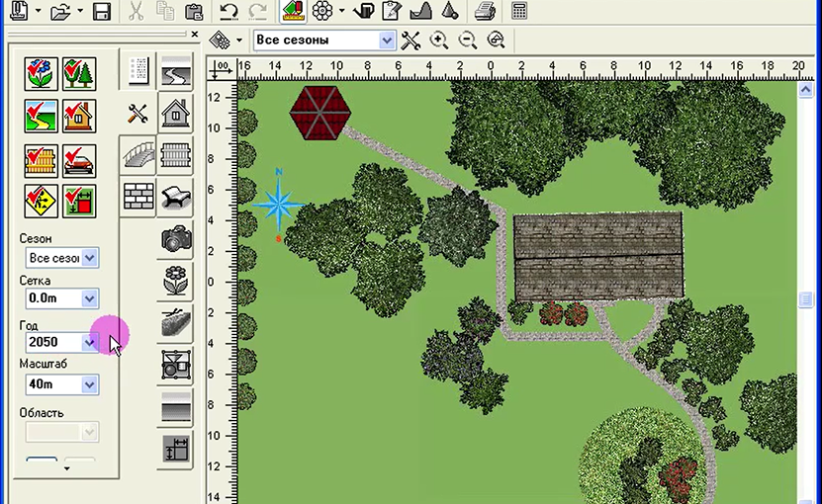Click the hedge trimming icon
The image size is (822, 504).
(176, 323)
